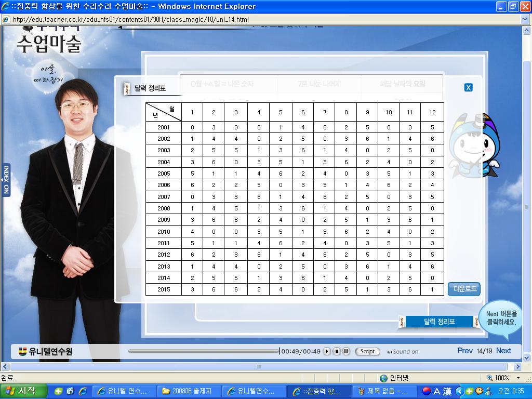Click the 수업마술 title logo
Viewport: 532px width, 399px height.
pos(49,44)
